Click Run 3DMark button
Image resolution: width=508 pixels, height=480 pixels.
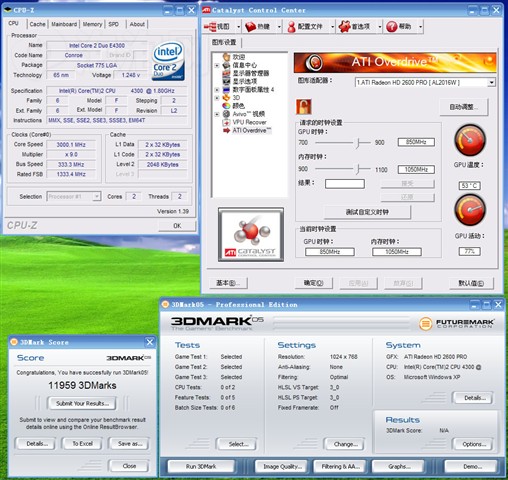click(x=201, y=466)
